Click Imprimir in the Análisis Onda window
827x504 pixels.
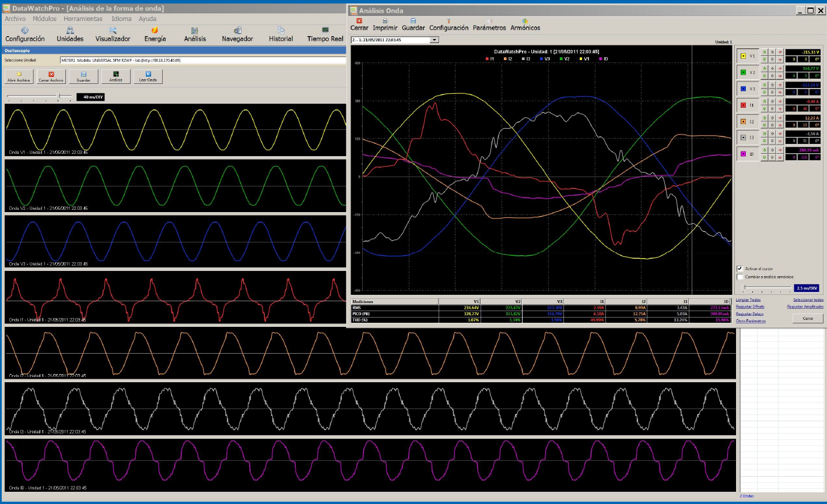click(385, 24)
